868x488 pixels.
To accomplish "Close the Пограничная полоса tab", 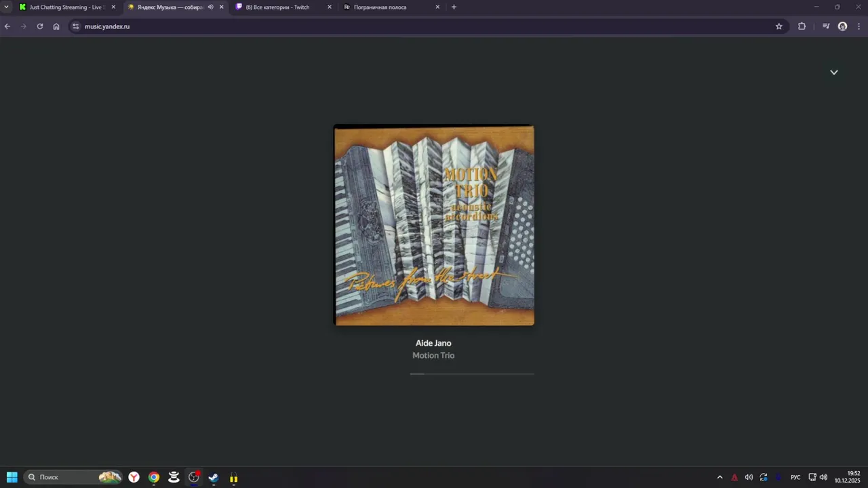I will [x=437, y=7].
